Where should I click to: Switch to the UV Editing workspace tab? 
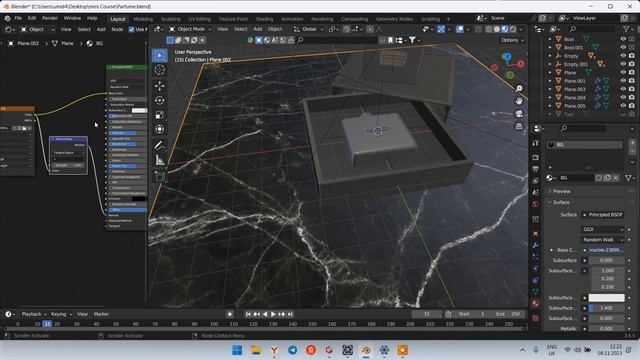(x=200, y=19)
